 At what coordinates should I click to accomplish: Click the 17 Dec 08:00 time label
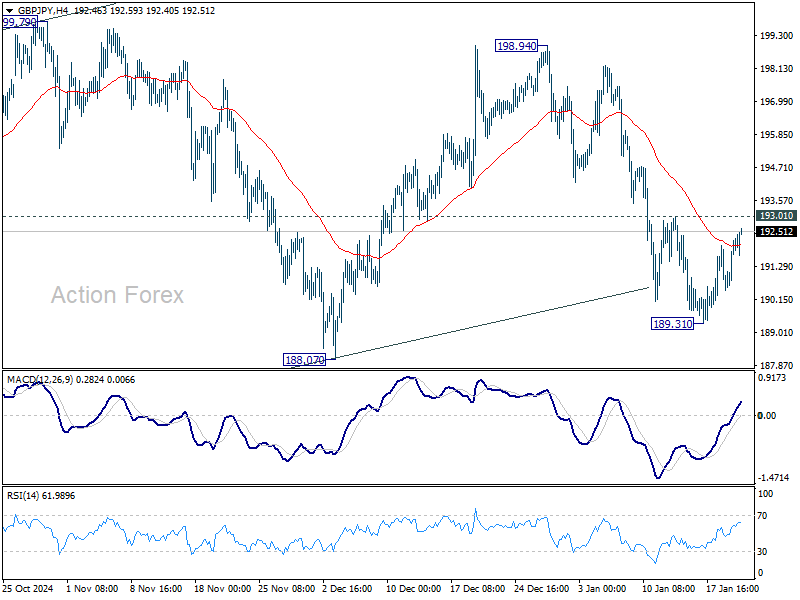[x=478, y=588]
